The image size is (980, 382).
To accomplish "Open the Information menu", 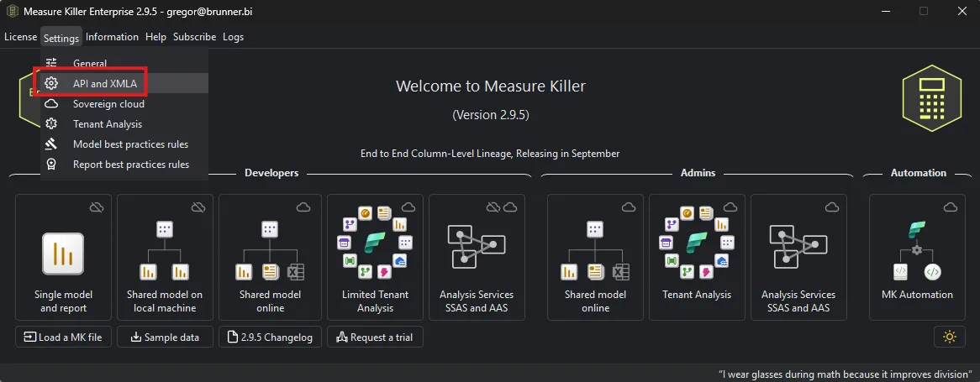I will coord(112,37).
